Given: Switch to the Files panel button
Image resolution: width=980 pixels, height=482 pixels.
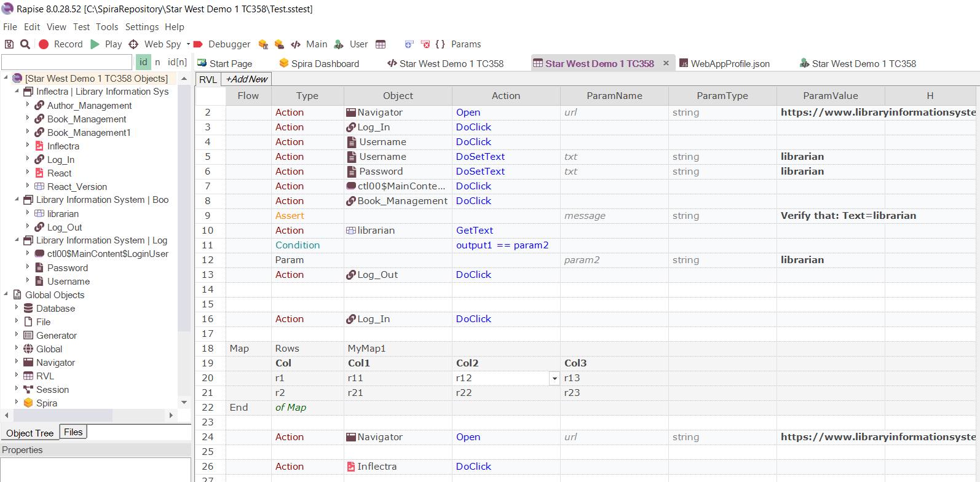Looking at the screenshot, I should click(73, 432).
